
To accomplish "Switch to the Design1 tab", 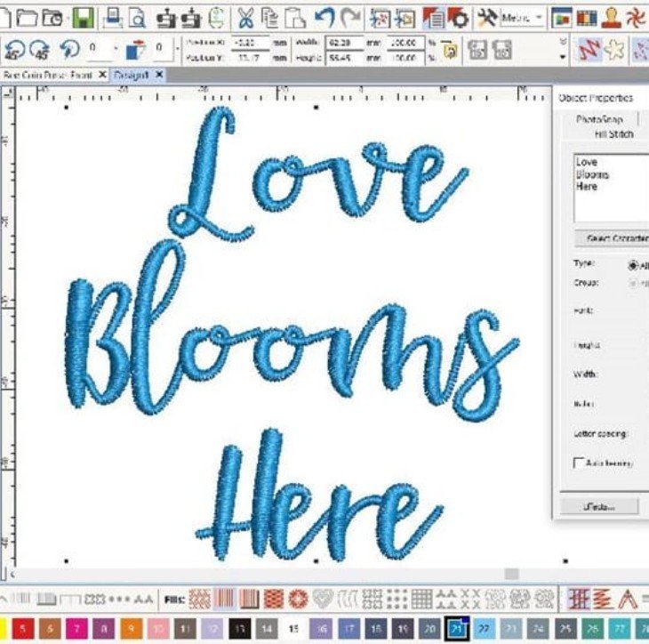I will (131, 75).
